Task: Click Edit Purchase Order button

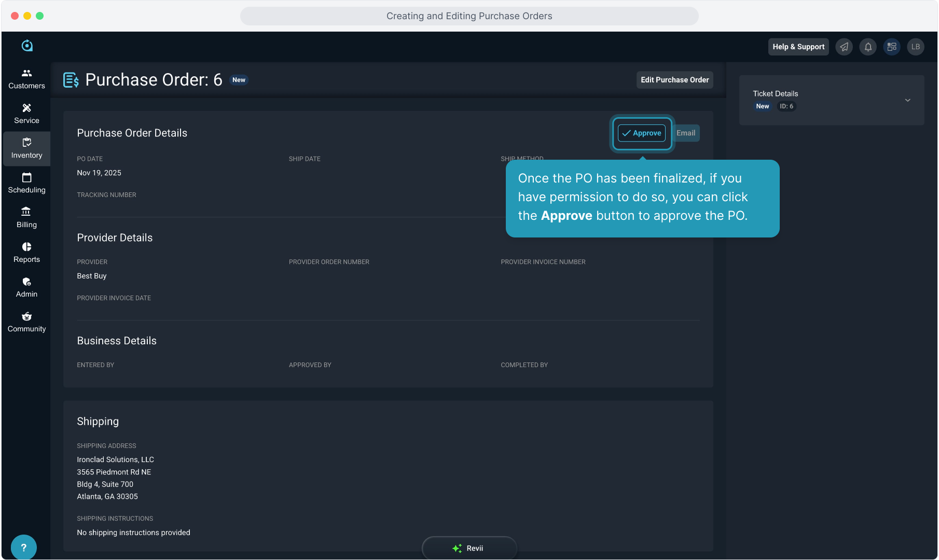Action: tap(674, 80)
